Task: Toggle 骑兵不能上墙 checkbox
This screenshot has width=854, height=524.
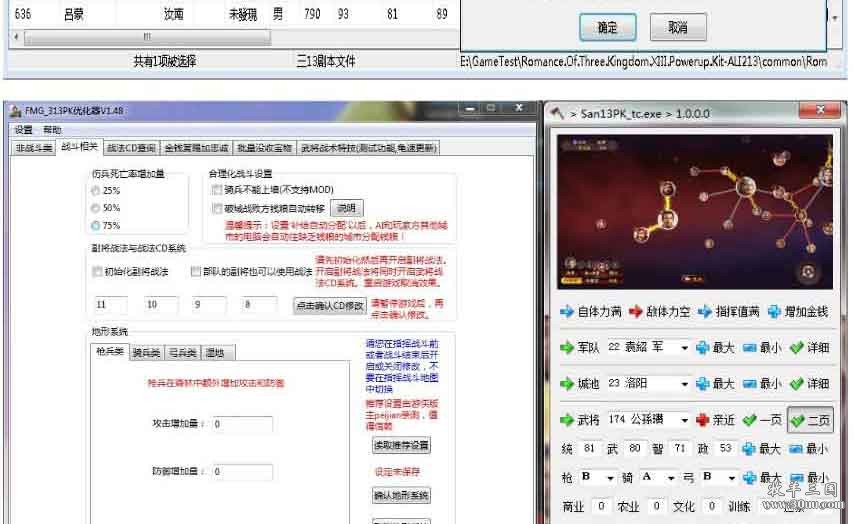Action: point(217,190)
